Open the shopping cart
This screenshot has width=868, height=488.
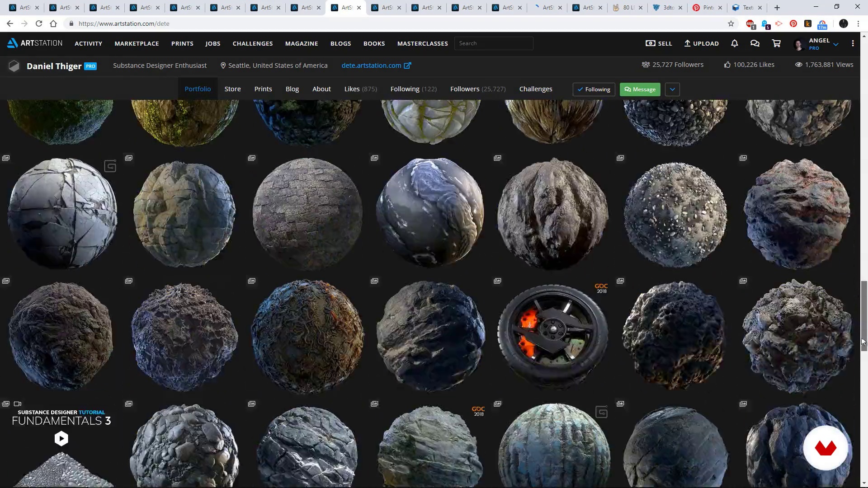tap(776, 43)
